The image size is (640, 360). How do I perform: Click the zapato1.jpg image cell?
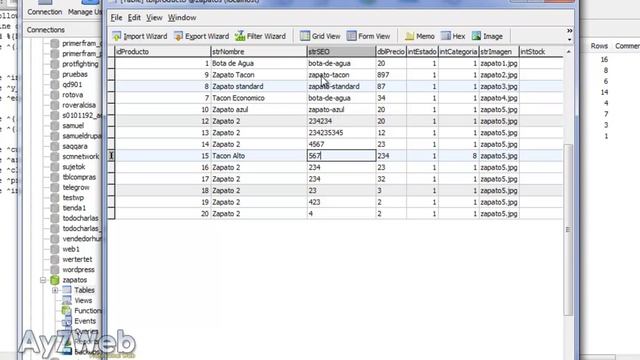click(x=499, y=63)
